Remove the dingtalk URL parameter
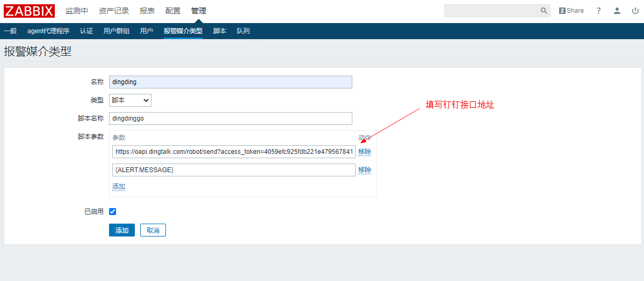644x281 pixels. click(x=365, y=152)
